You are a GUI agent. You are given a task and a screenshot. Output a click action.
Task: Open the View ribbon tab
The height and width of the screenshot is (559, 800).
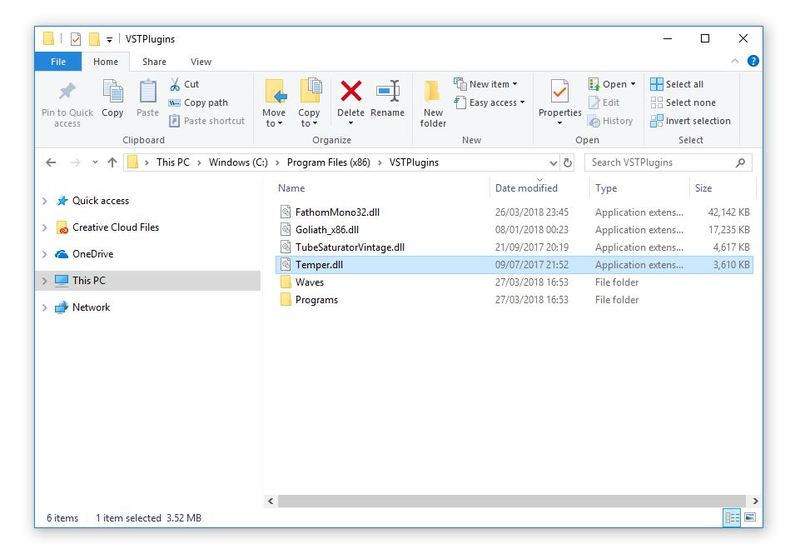point(201,62)
